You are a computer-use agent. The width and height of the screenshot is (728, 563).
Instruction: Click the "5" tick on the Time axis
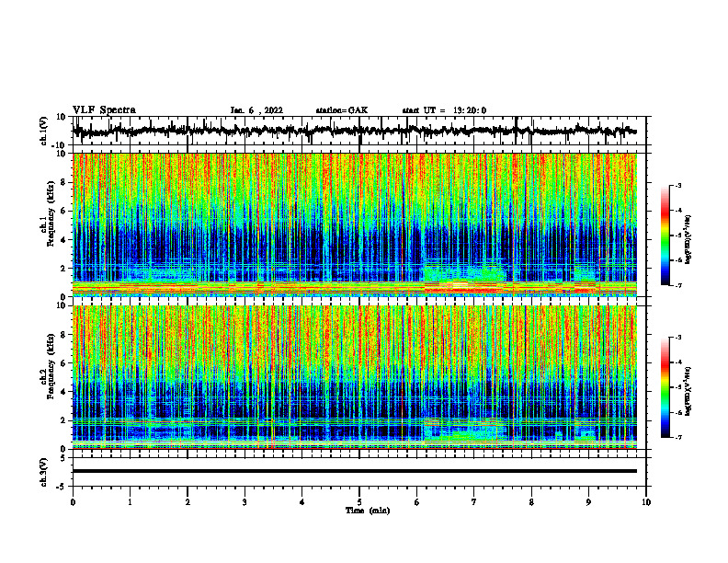(x=359, y=502)
